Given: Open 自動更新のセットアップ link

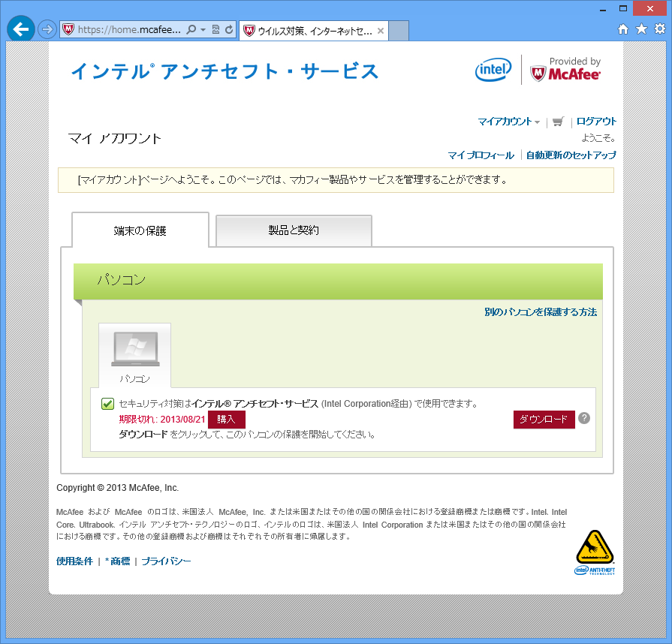Looking at the screenshot, I should click(571, 155).
